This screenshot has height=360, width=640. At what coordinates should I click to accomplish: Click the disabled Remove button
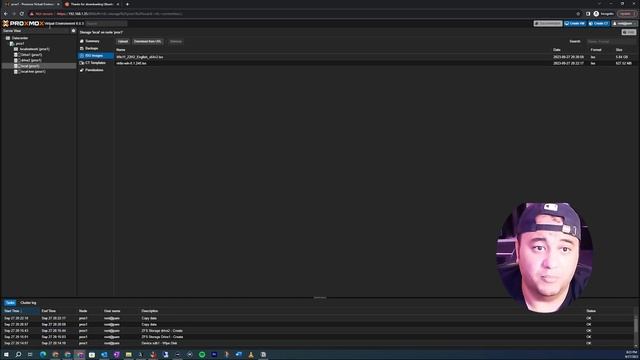point(176,42)
